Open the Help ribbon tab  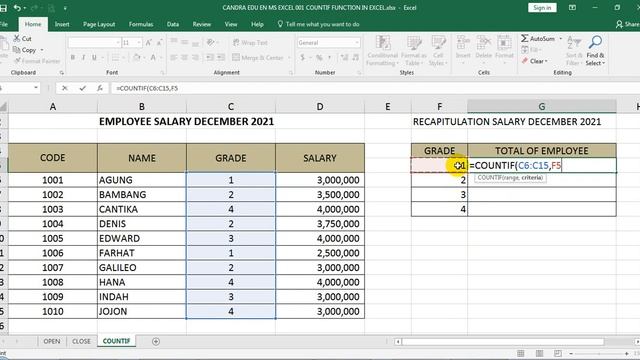(257, 24)
